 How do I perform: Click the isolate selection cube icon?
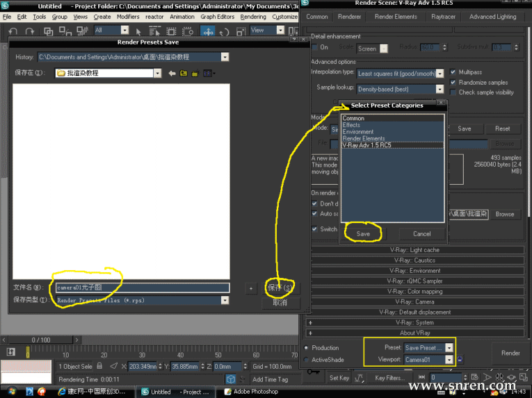click(x=231, y=379)
